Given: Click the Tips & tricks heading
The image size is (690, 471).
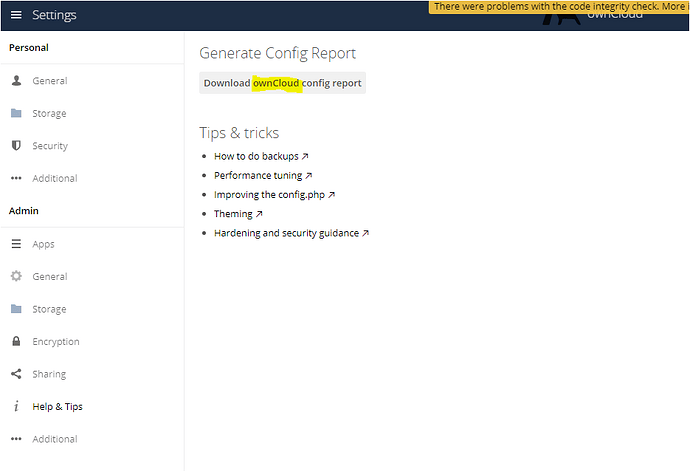Looking at the screenshot, I should pyautogui.click(x=239, y=133).
